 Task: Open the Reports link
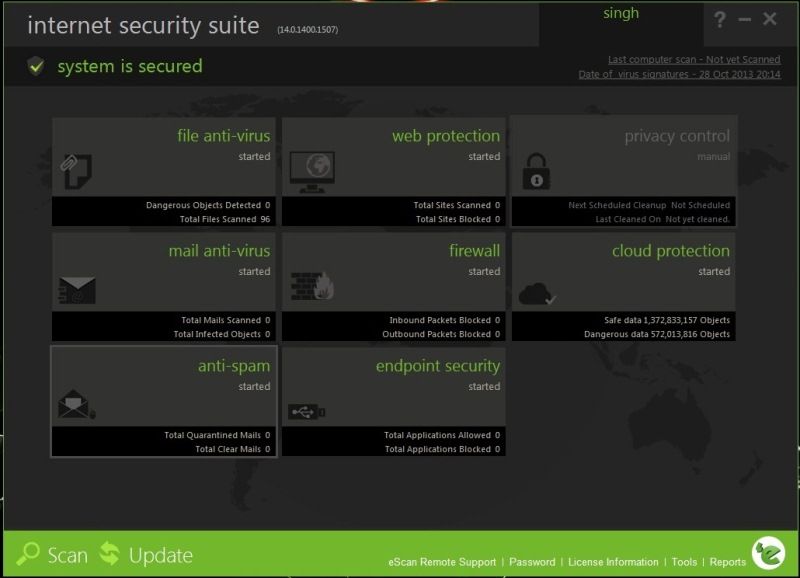tap(728, 562)
